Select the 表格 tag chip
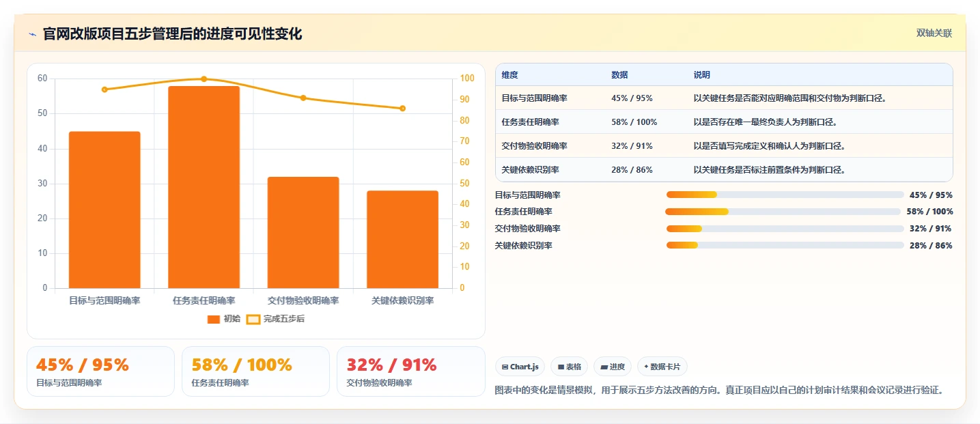 (x=569, y=367)
